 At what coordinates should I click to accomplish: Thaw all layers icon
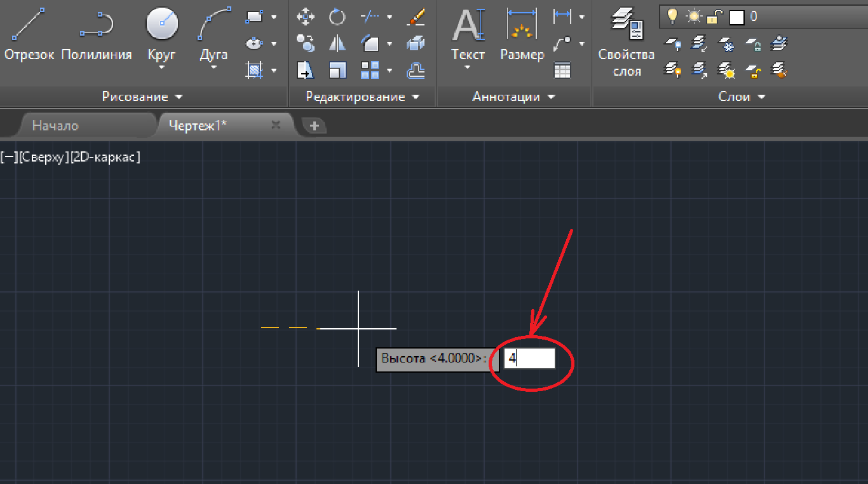726,69
